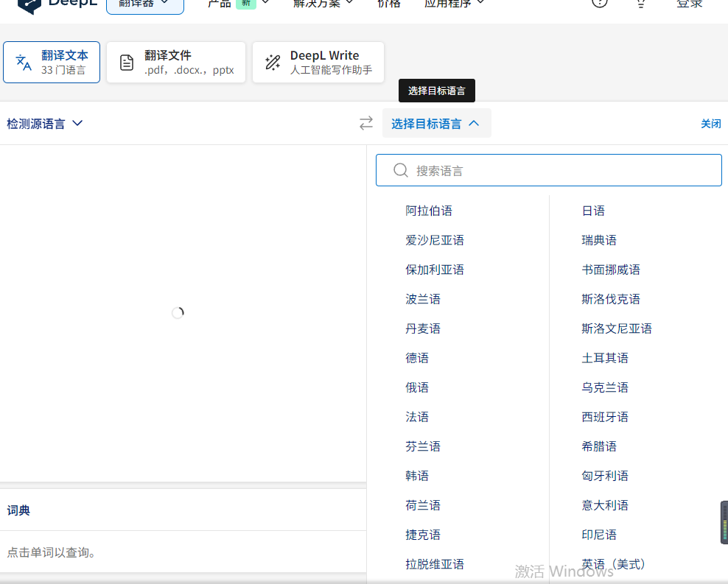The width and height of the screenshot is (728, 584).
Task: Select 匈牙利语 as target language
Action: (x=605, y=476)
